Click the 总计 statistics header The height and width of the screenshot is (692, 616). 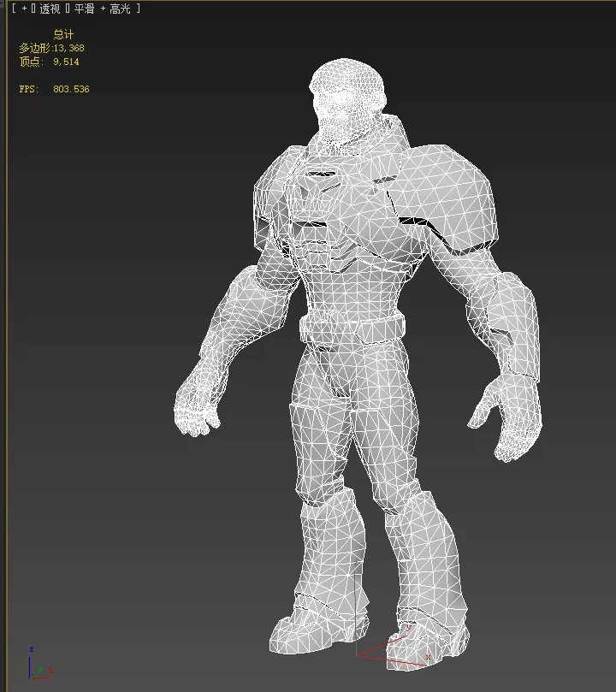63,34
